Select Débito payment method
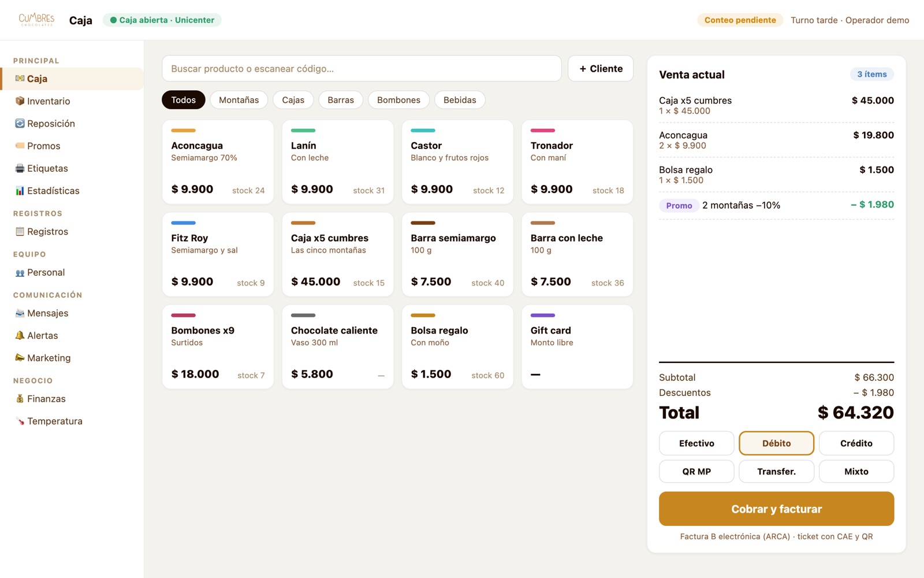 coord(776,443)
